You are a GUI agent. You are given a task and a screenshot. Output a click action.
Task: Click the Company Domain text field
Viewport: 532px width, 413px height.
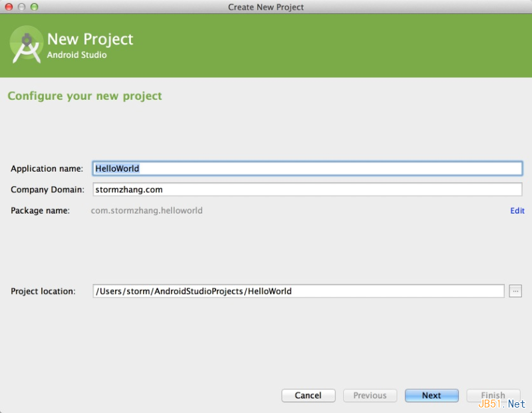[307, 190]
